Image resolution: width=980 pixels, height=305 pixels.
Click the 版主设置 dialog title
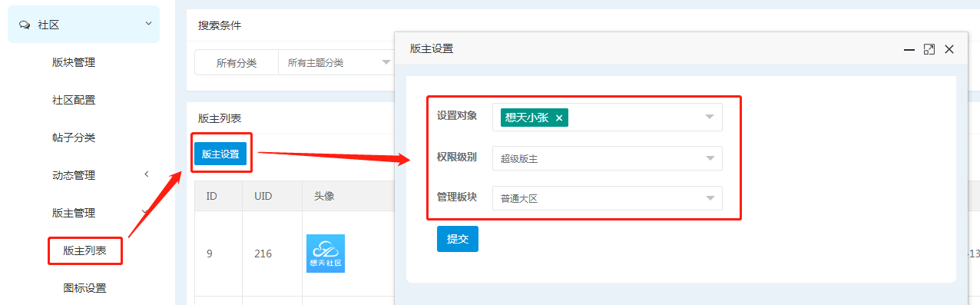click(x=432, y=48)
